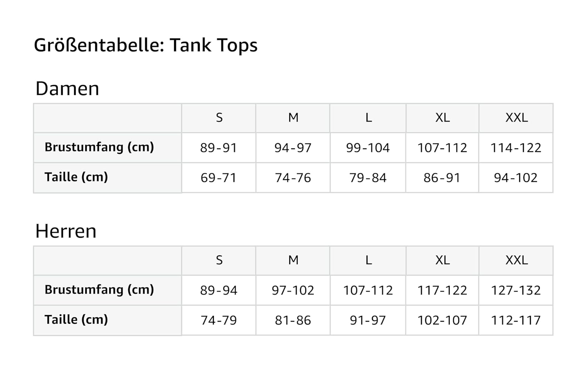This screenshot has height=369, width=588.
Task: Select the Damen Taille value 86-91
Action: pyautogui.click(x=442, y=178)
